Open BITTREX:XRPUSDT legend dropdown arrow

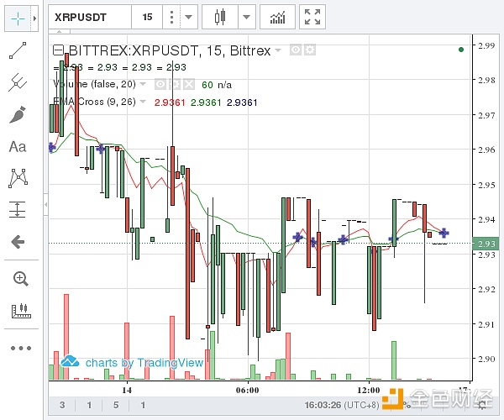pyautogui.click(x=278, y=50)
